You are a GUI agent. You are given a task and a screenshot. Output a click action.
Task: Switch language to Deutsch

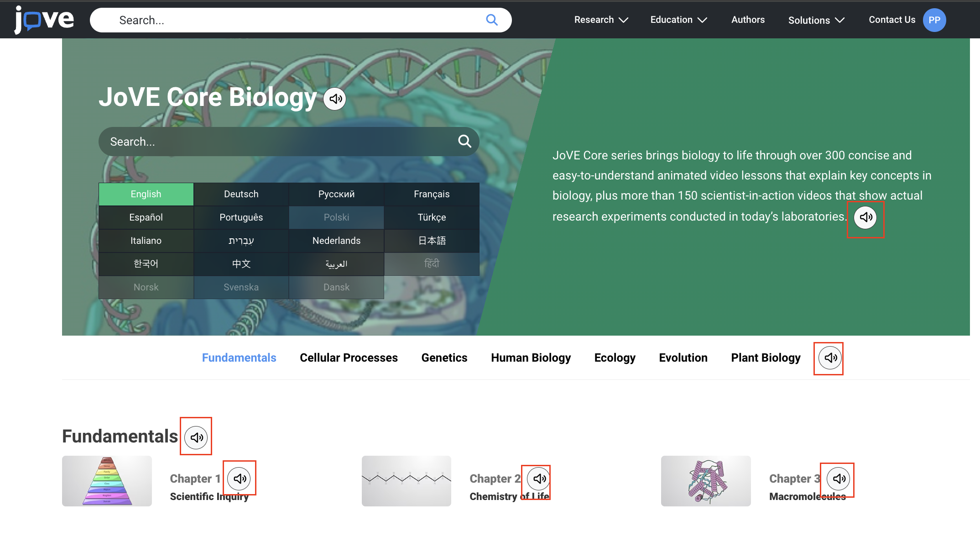tap(241, 194)
